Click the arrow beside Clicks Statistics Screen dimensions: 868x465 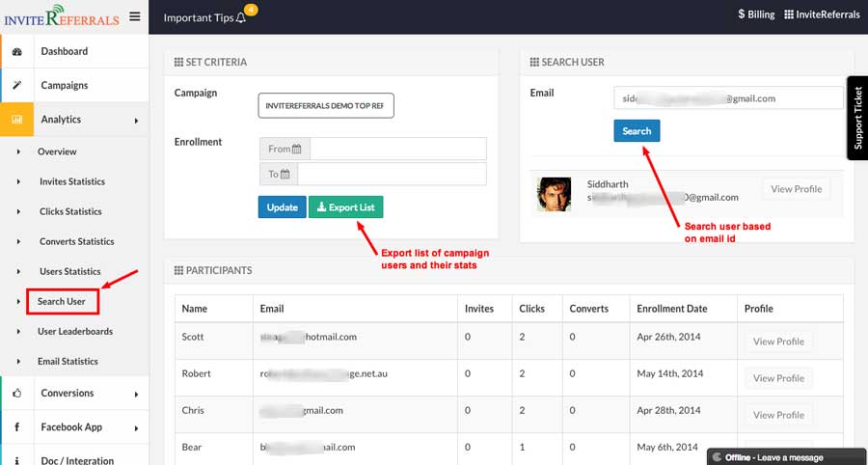(x=19, y=211)
